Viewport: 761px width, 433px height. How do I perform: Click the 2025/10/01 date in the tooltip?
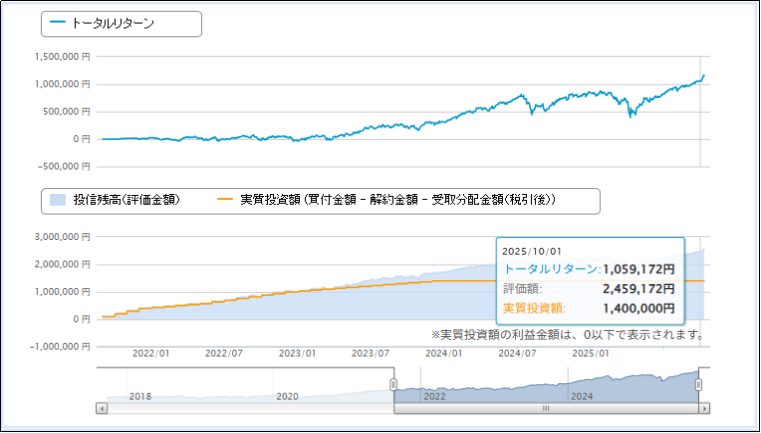530,251
